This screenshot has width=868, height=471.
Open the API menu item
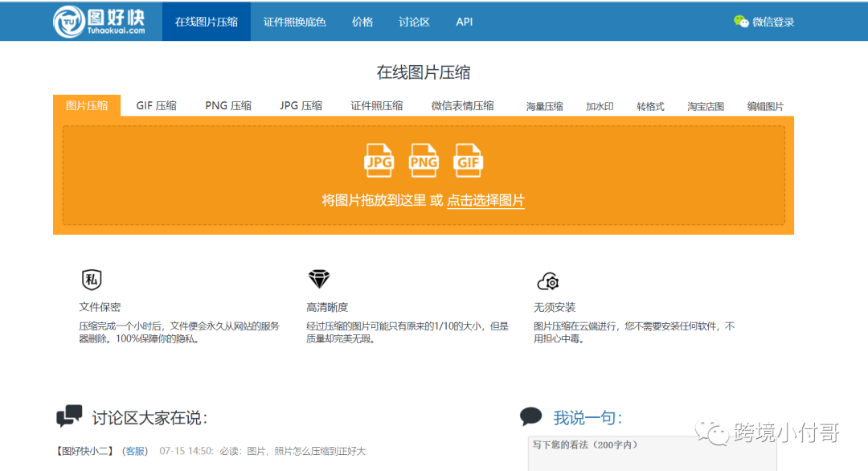pyautogui.click(x=464, y=22)
